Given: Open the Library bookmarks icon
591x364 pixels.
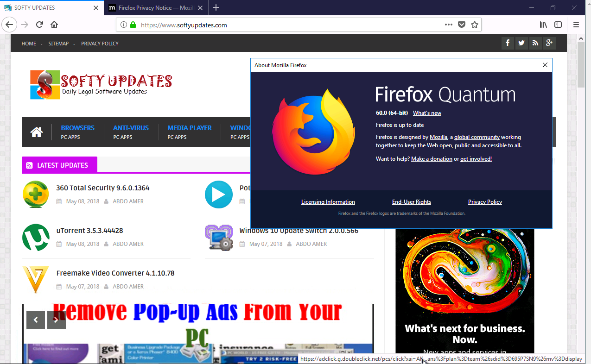Looking at the screenshot, I should tap(543, 25).
